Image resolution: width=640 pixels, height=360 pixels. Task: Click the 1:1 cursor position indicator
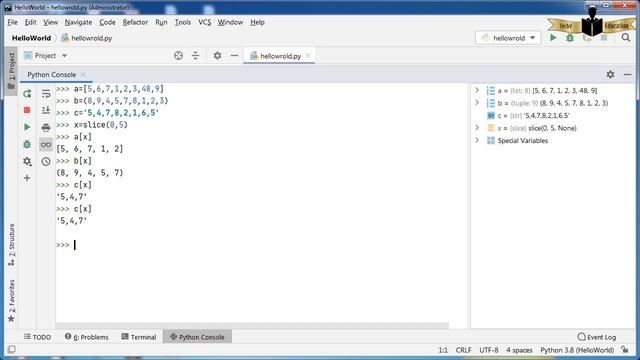[x=443, y=350]
